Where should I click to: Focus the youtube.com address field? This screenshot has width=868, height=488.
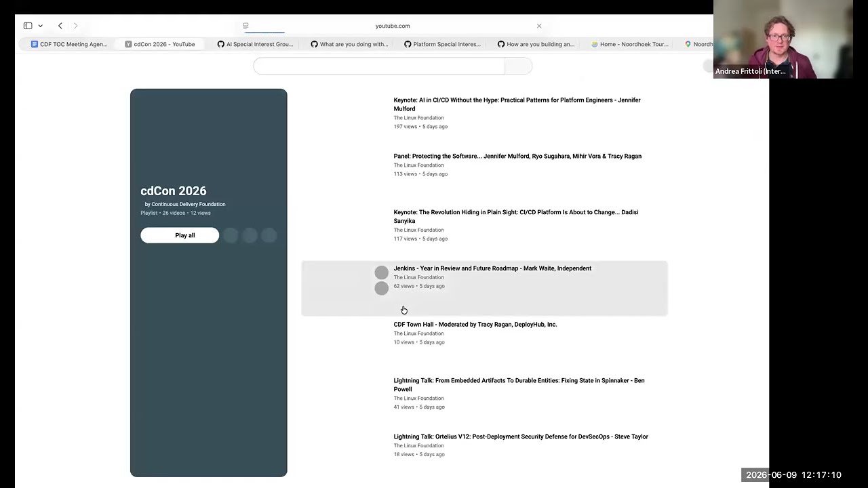click(x=393, y=26)
